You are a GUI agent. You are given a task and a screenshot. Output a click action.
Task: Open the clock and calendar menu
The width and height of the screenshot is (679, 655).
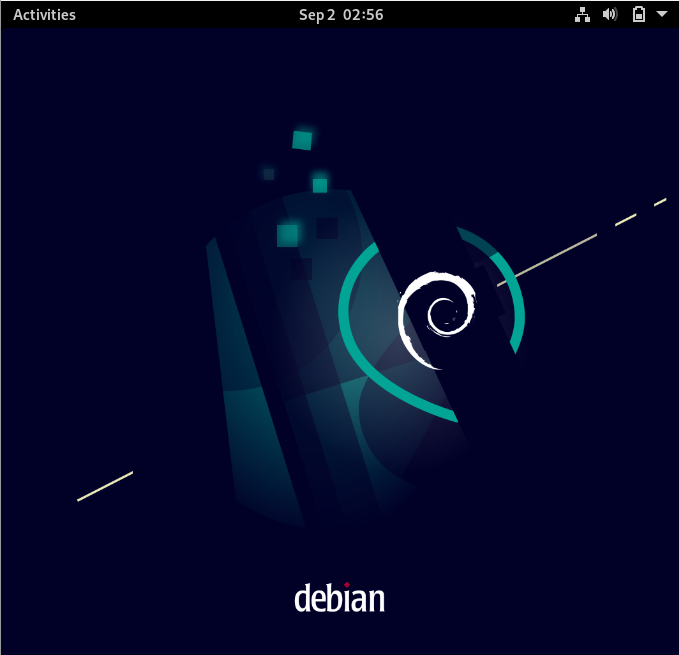[341, 15]
